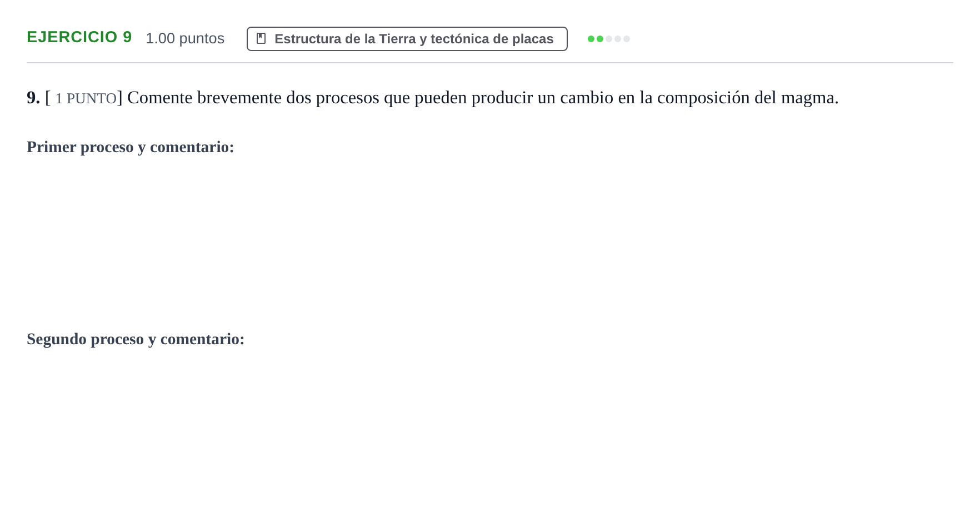Click the EJERCICIO 9 heading
The image size is (980, 523).
[x=79, y=37]
